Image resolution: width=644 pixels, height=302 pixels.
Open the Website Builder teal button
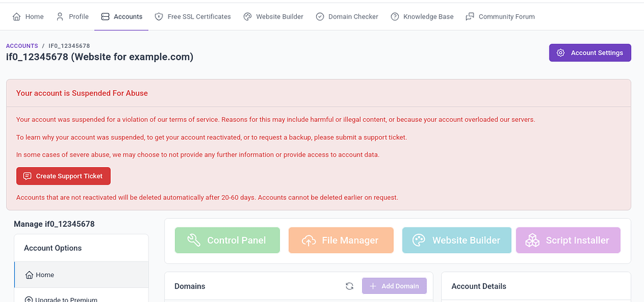click(457, 240)
